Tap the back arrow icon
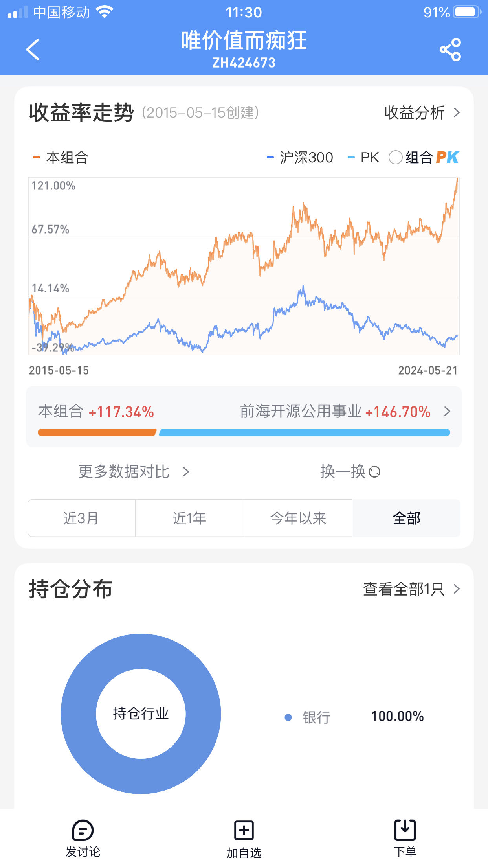Screen dimensions: 488x868 click(33, 50)
